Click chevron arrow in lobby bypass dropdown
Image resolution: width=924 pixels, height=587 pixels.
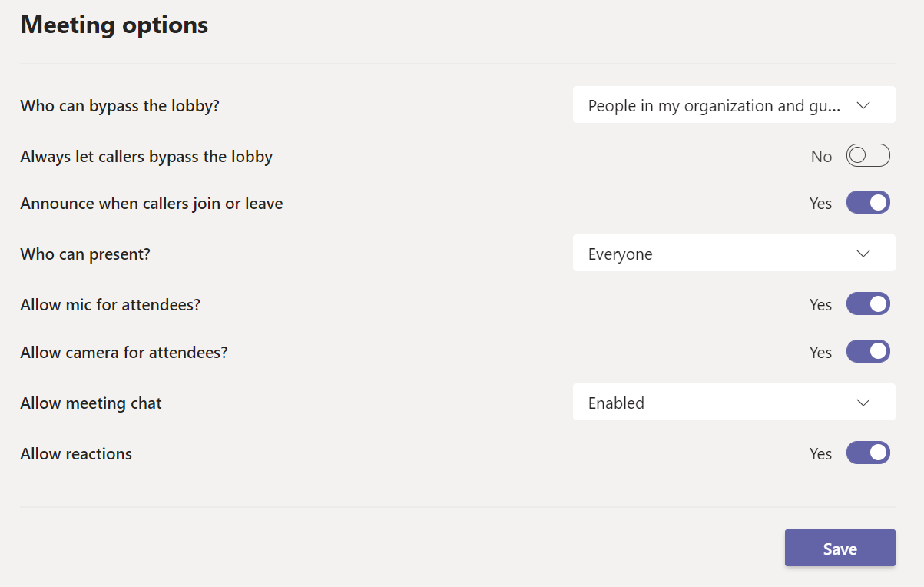coord(863,105)
